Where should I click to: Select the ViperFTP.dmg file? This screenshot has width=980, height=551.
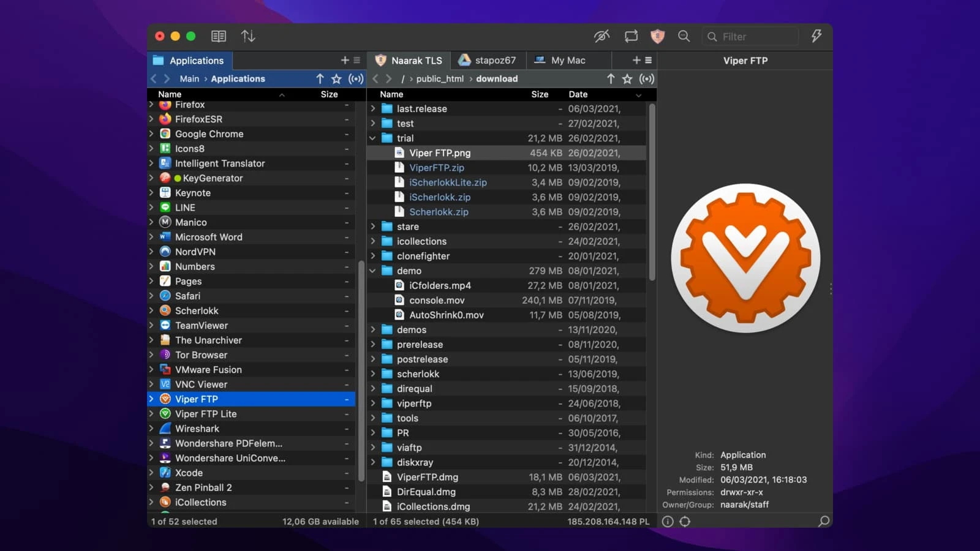[427, 477]
